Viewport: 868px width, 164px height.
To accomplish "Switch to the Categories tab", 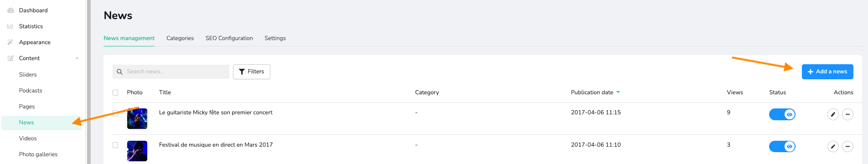I will pos(180,38).
